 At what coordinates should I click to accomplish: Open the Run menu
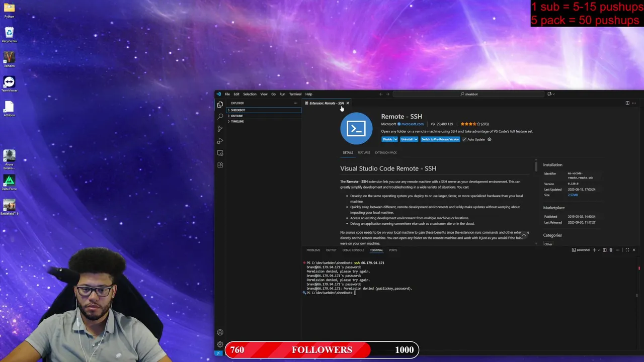282,94
